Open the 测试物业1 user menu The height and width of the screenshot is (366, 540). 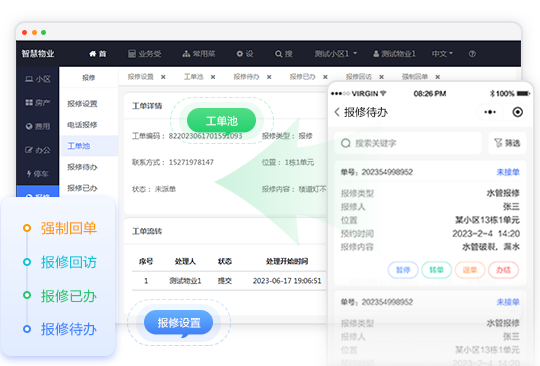point(394,54)
